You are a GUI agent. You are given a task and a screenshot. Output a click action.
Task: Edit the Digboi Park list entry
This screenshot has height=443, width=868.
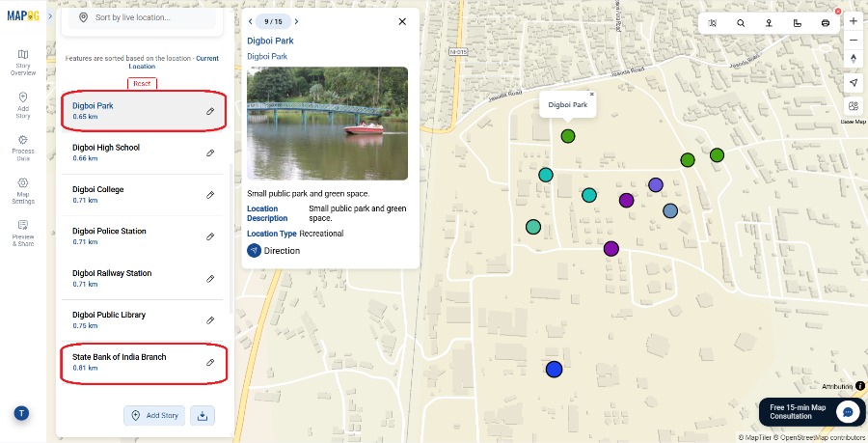coord(210,111)
